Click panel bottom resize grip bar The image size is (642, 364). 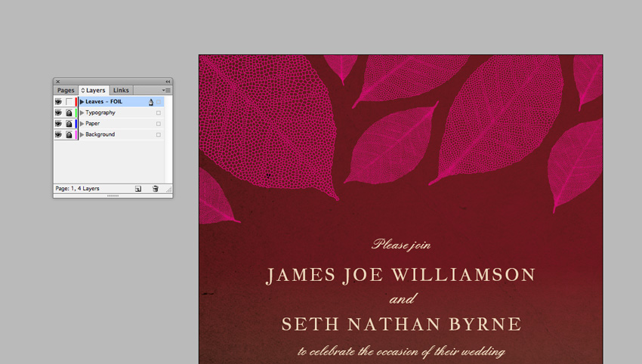113,196
